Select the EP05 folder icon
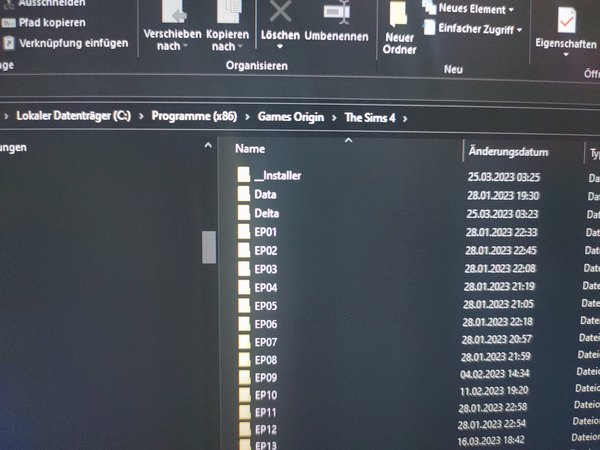The width and height of the screenshot is (600, 450). [x=244, y=305]
